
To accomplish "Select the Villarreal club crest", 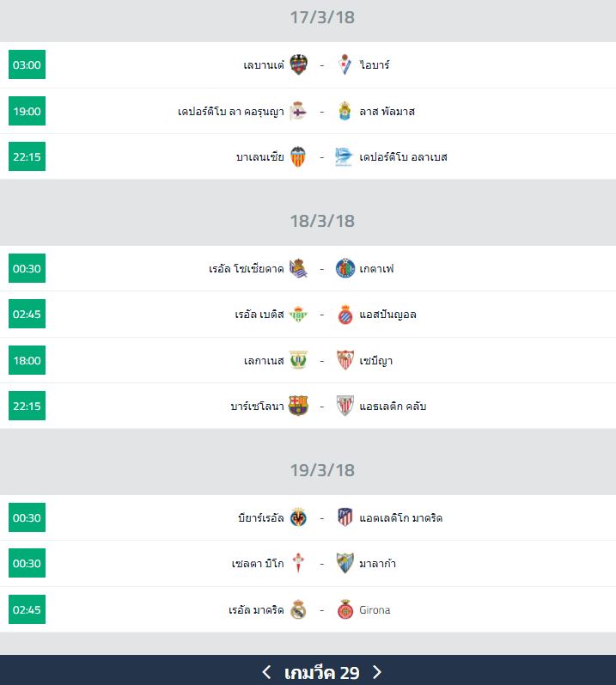I will [x=298, y=517].
